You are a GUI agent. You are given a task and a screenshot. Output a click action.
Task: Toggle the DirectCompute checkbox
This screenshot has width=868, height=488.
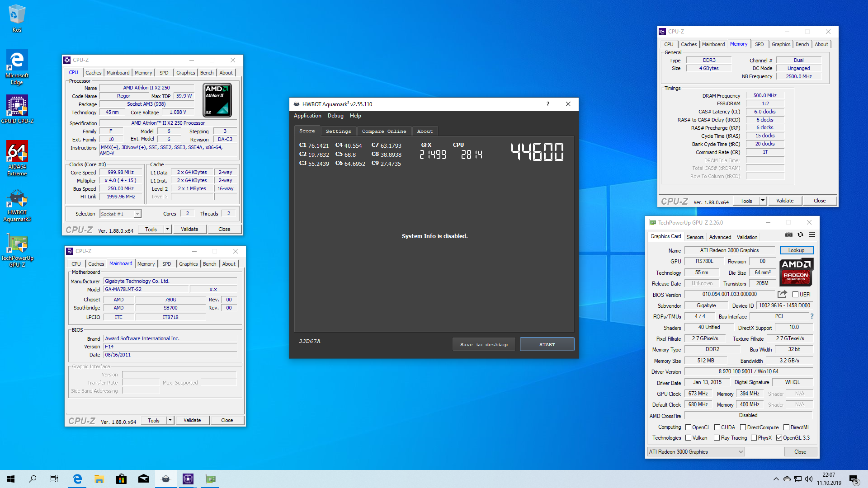point(743,427)
